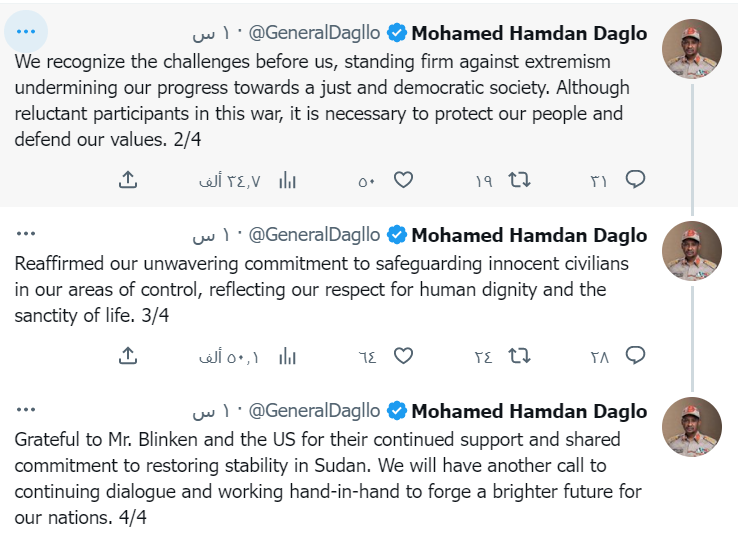Click the profile avatar of the 3/4 tweet
The width and height of the screenshot is (738, 543).
click(691, 251)
